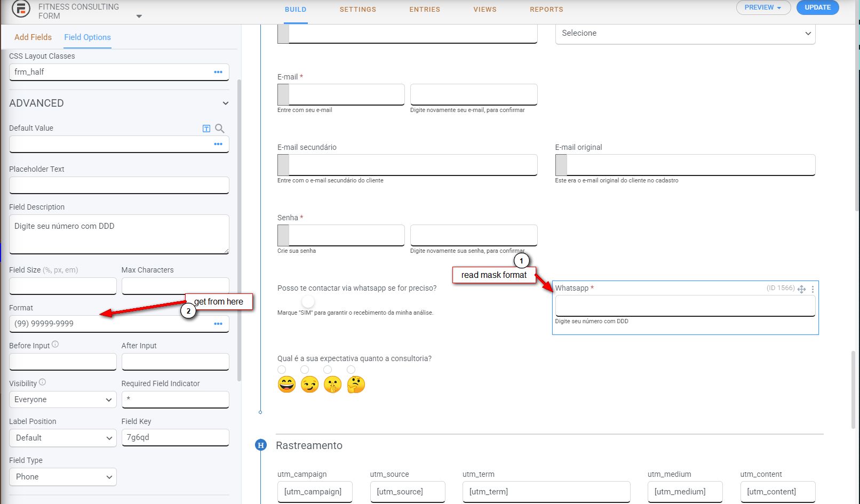The width and height of the screenshot is (860, 504).
Task: Select the radio button above the smirking emoji
Action: (x=305, y=370)
